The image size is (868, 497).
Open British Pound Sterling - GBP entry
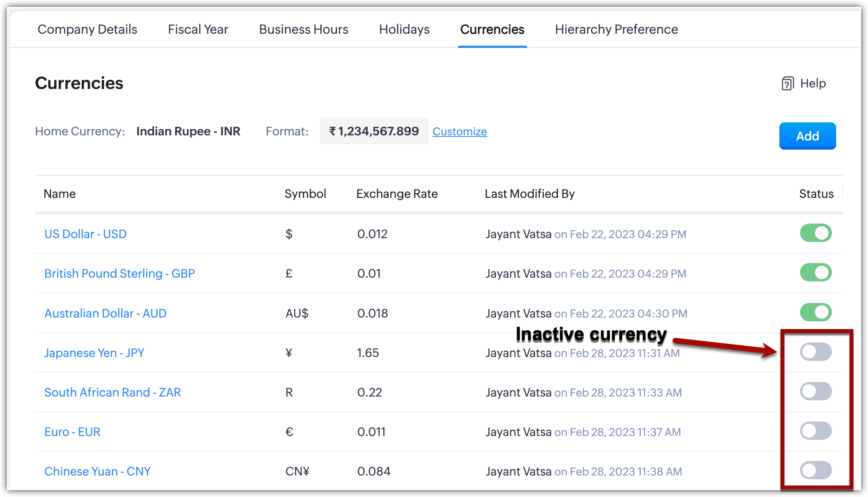(x=119, y=273)
